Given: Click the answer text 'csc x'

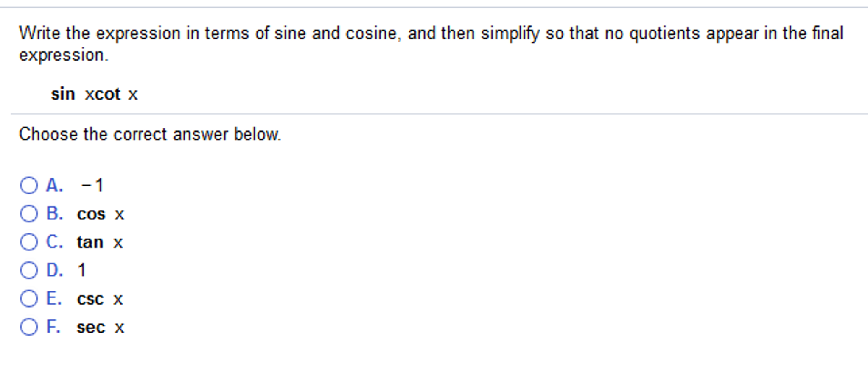Looking at the screenshot, I should click(x=100, y=299).
